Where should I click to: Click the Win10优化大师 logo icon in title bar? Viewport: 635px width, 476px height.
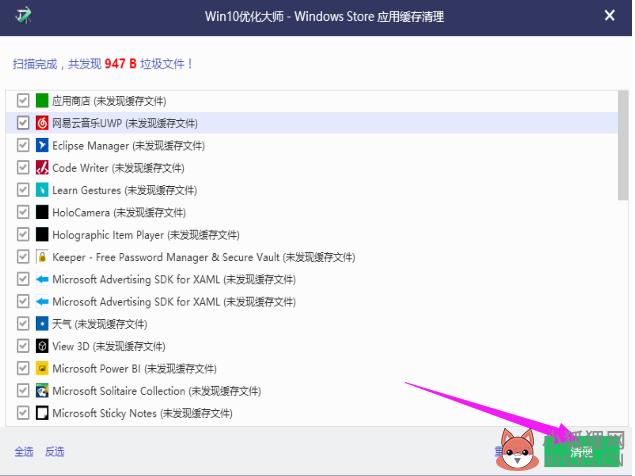pos(23,16)
